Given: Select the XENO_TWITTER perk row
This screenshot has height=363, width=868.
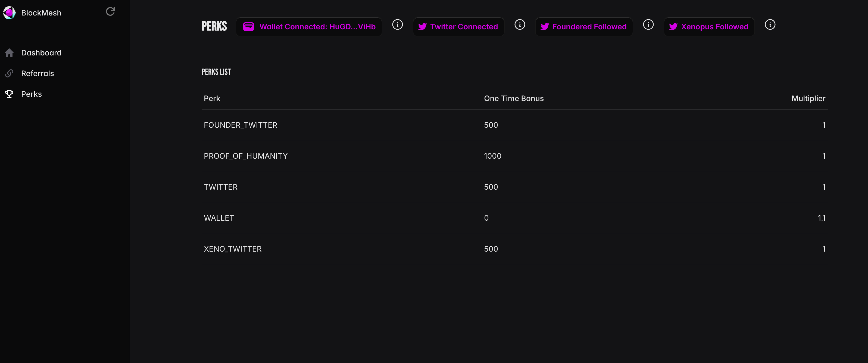Looking at the screenshot, I should tap(514, 249).
